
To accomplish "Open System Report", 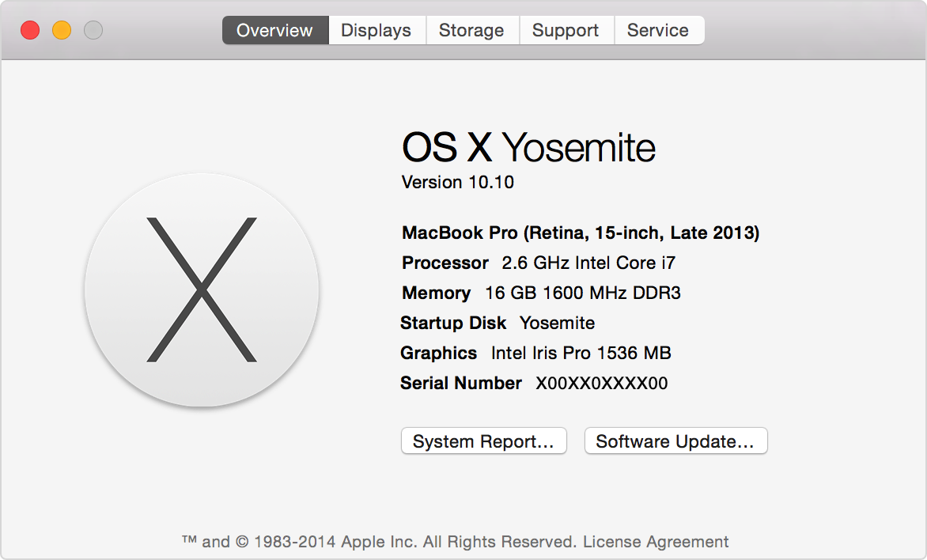I will click(483, 441).
